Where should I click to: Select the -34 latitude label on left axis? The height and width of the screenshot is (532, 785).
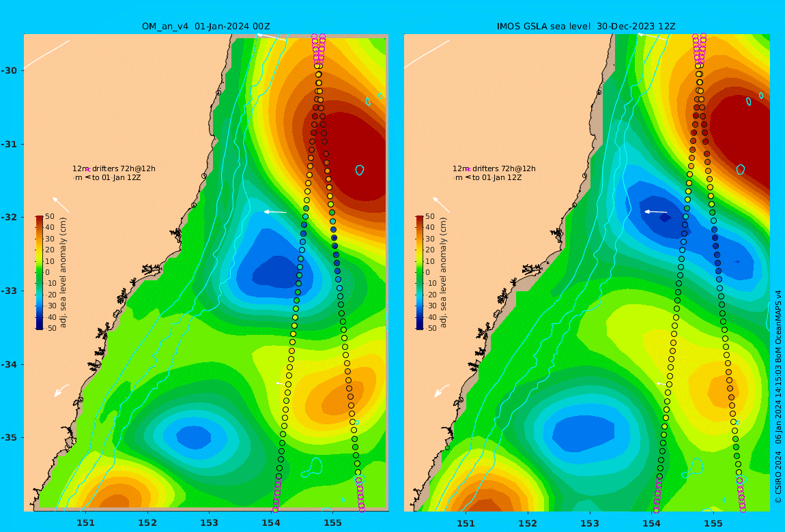coord(9,364)
